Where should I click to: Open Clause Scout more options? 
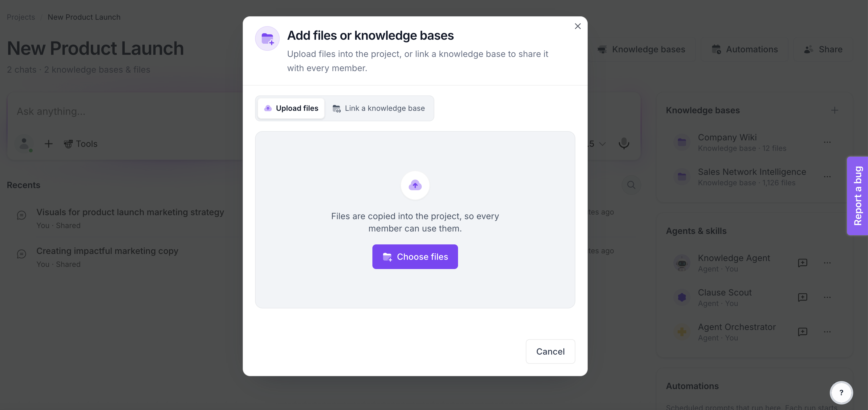point(827,297)
